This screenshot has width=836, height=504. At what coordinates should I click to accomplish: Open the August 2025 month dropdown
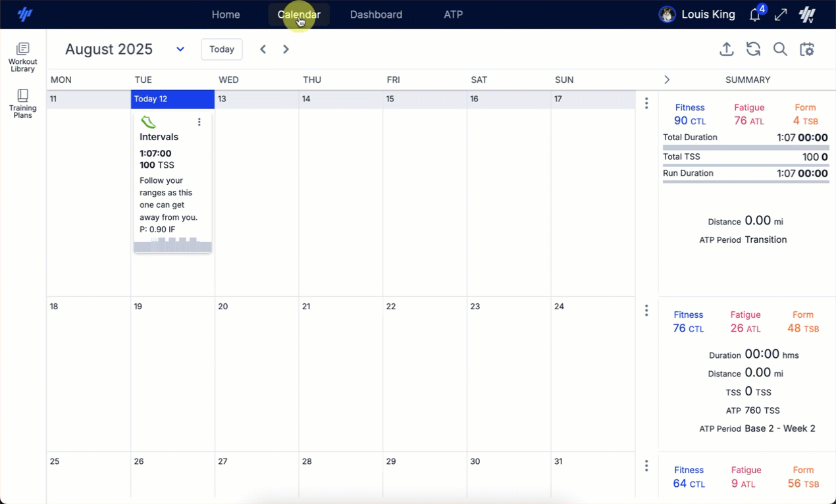click(180, 49)
